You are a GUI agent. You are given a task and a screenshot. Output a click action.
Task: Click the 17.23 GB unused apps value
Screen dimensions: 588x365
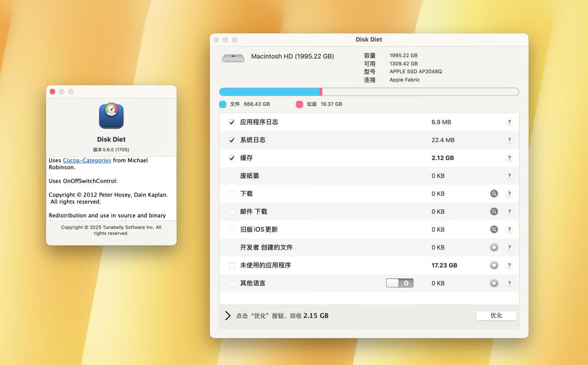pyautogui.click(x=444, y=265)
